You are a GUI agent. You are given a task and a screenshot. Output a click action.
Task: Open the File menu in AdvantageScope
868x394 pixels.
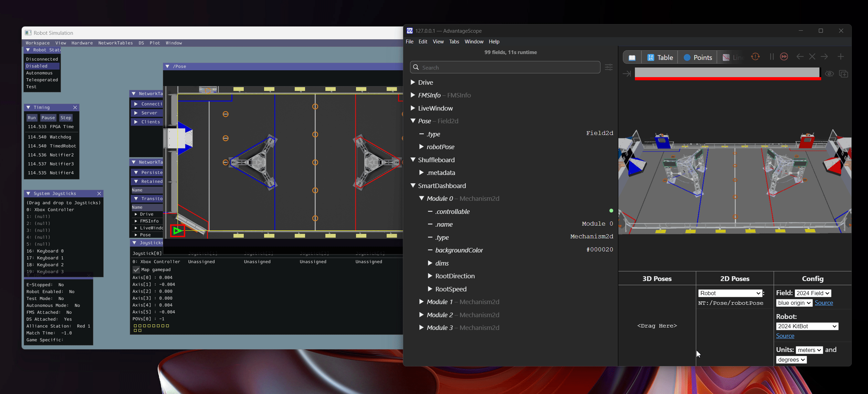click(x=410, y=42)
